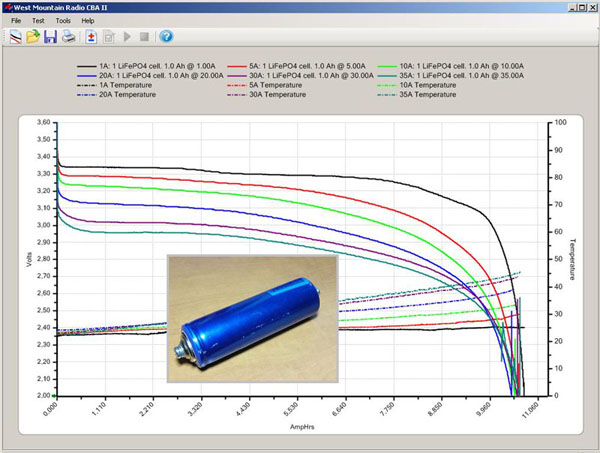Open the Test menu
This screenshot has height=453, width=600.
coord(38,20)
